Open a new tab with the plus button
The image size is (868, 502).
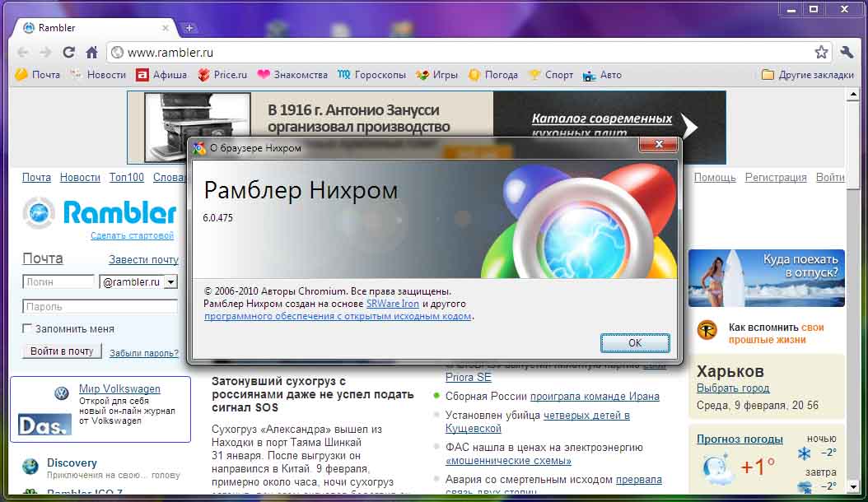coord(189,28)
